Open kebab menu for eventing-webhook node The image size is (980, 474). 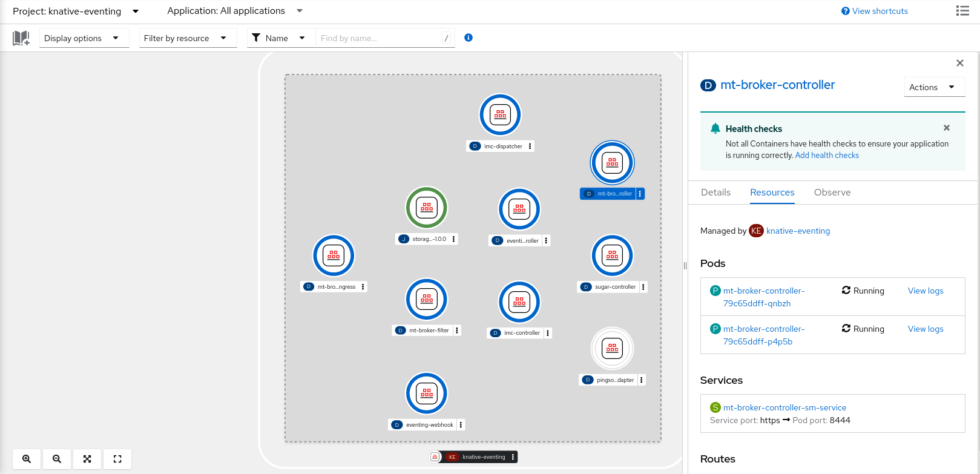pos(461,425)
